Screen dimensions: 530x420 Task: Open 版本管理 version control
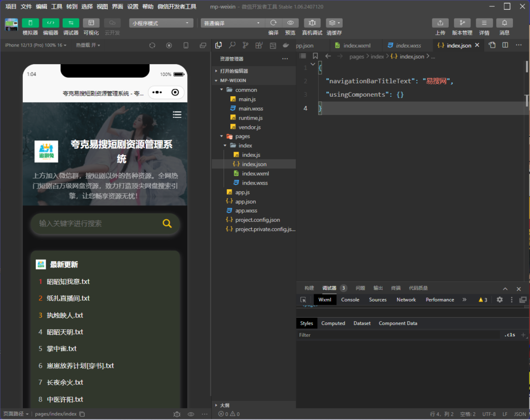point(462,23)
